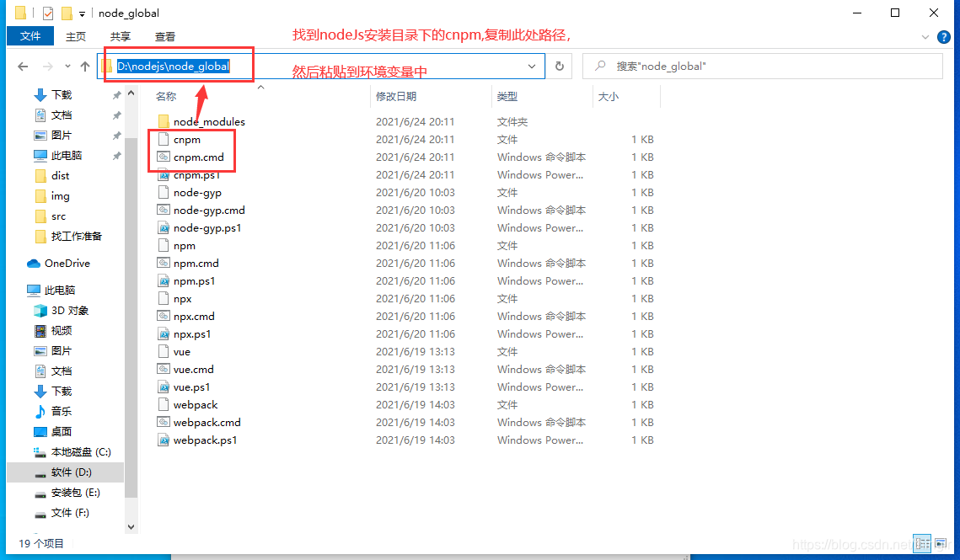Select the npx.cmd file
The height and width of the screenshot is (560, 960).
point(194,317)
